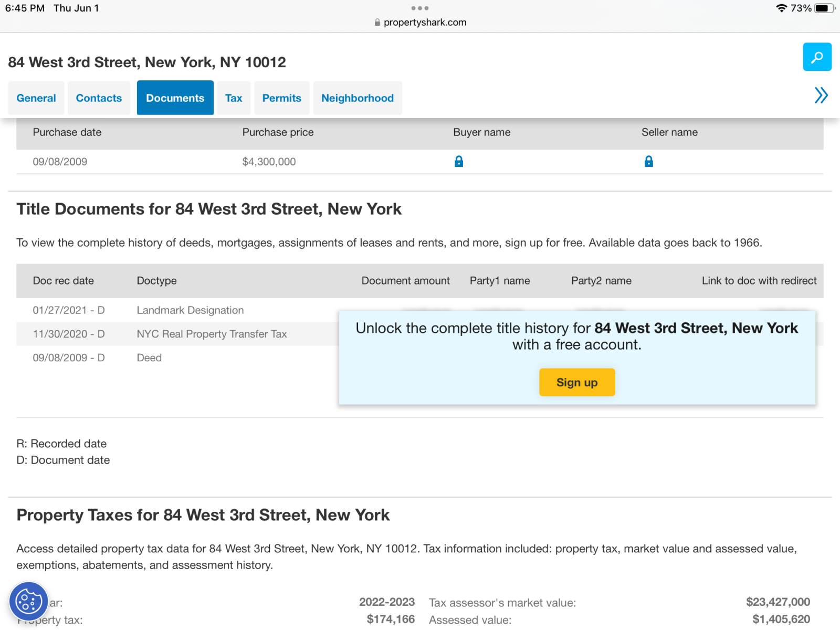
Task: Go to the Tax tab
Action: (x=234, y=98)
